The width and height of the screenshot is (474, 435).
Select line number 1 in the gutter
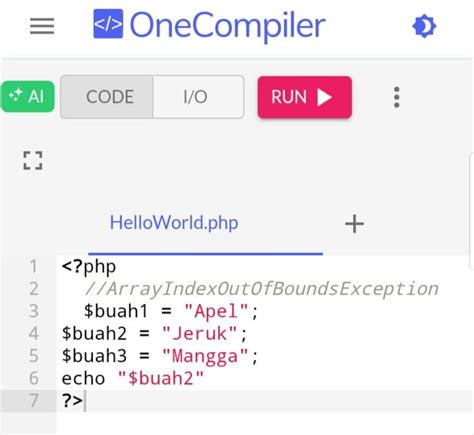(x=33, y=266)
